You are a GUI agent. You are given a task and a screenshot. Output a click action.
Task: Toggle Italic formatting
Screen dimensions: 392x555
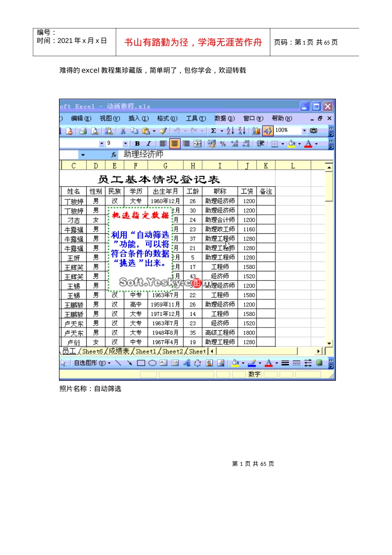pos(149,144)
